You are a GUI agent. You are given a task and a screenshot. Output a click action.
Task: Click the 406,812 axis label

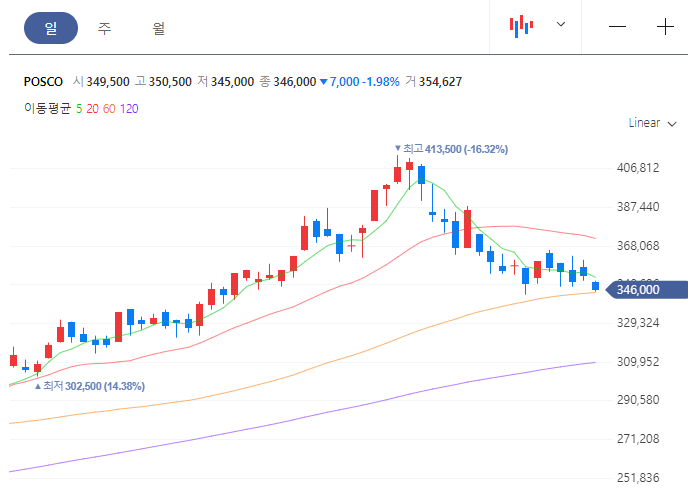pos(638,168)
